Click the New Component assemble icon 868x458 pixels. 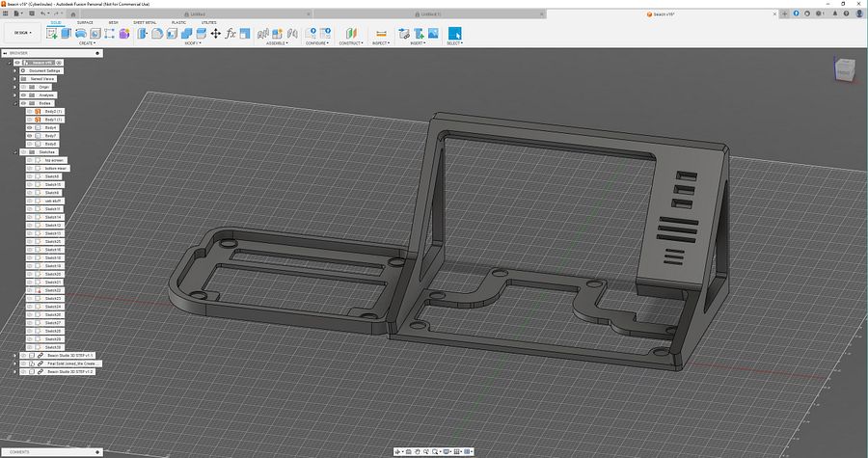click(278, 34)
